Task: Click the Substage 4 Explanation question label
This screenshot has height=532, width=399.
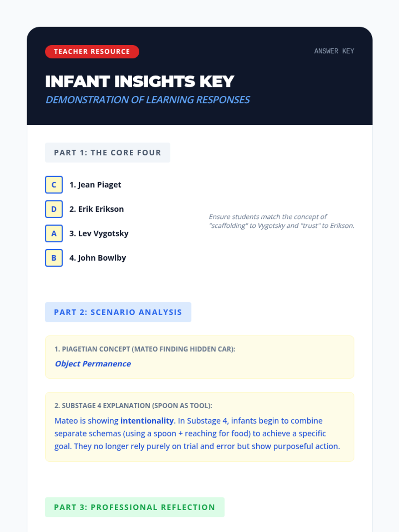Action: (x=133, y=406)
